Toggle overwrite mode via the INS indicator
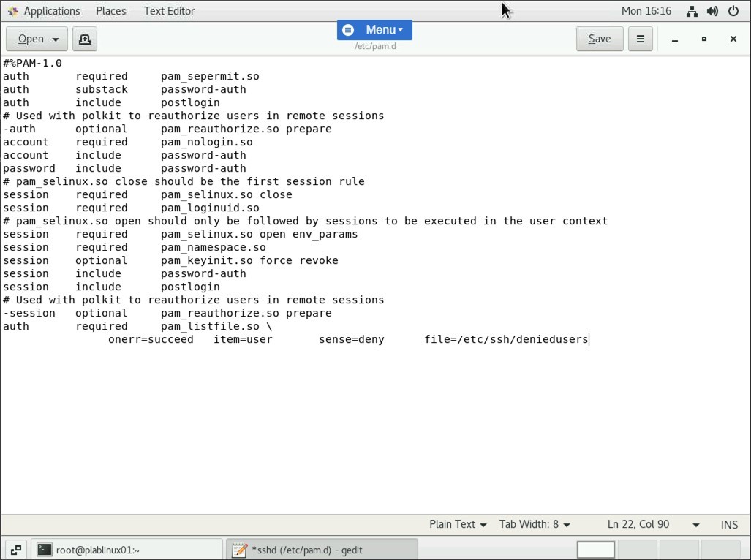The width and height of the screenshot is (751, 560). (x=728, y=524)
